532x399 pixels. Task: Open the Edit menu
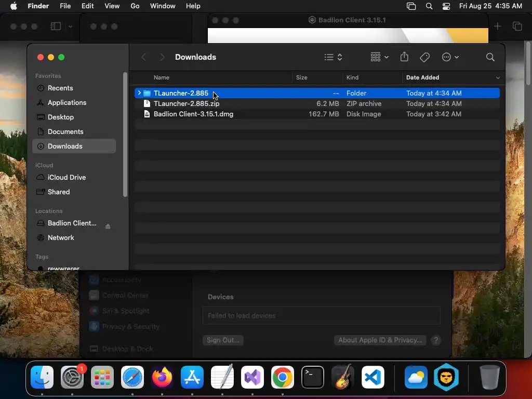(87, 6)
